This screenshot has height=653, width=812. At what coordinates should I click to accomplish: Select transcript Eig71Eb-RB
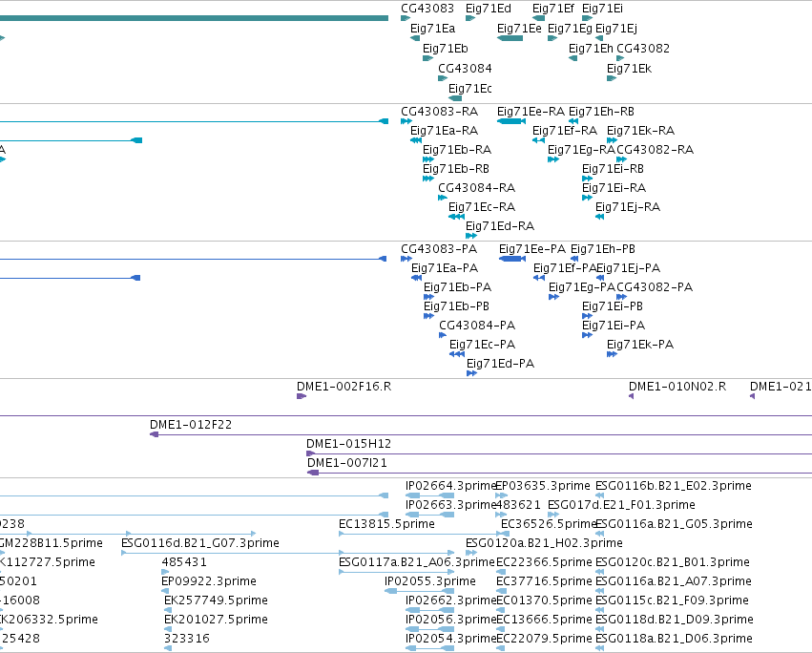[x=456, y=169]
